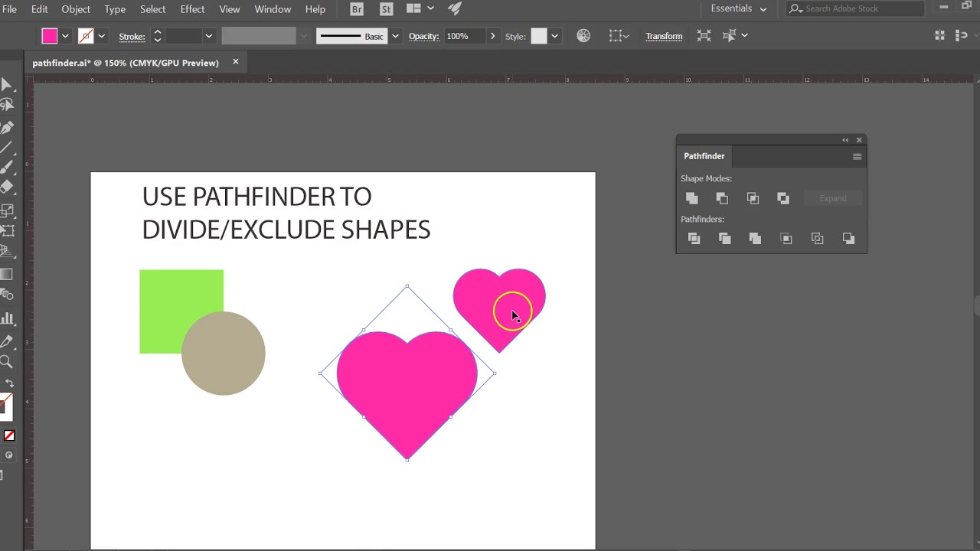Screen dimensions: 980x551
Task: Open the Pathfinder panel options menu
Action: click(857, 156)
